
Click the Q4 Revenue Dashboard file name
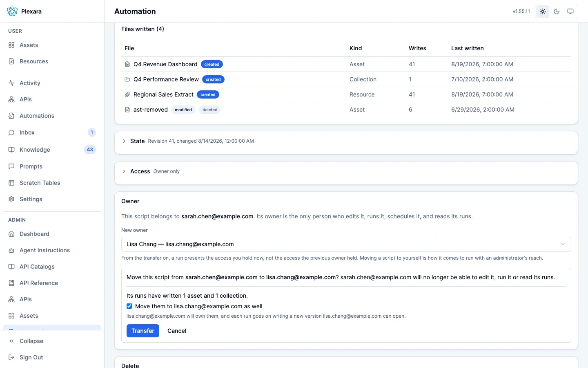[x=165, y=64]
